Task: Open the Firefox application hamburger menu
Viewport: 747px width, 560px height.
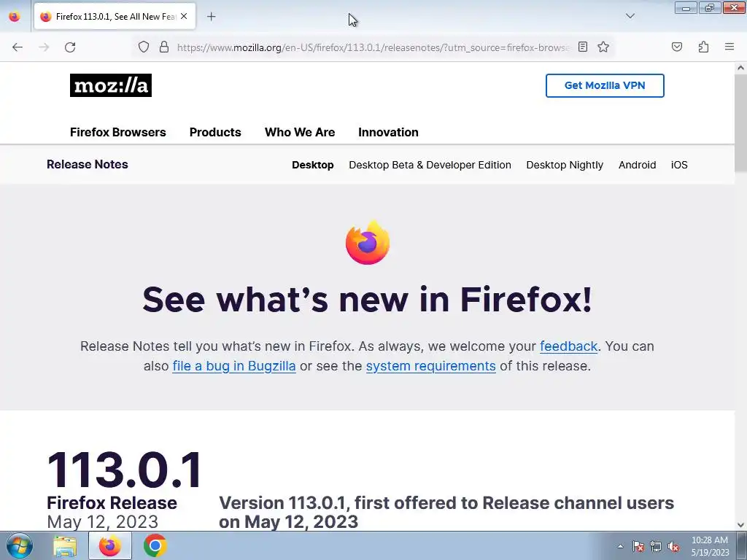Action: click(729, 47)
